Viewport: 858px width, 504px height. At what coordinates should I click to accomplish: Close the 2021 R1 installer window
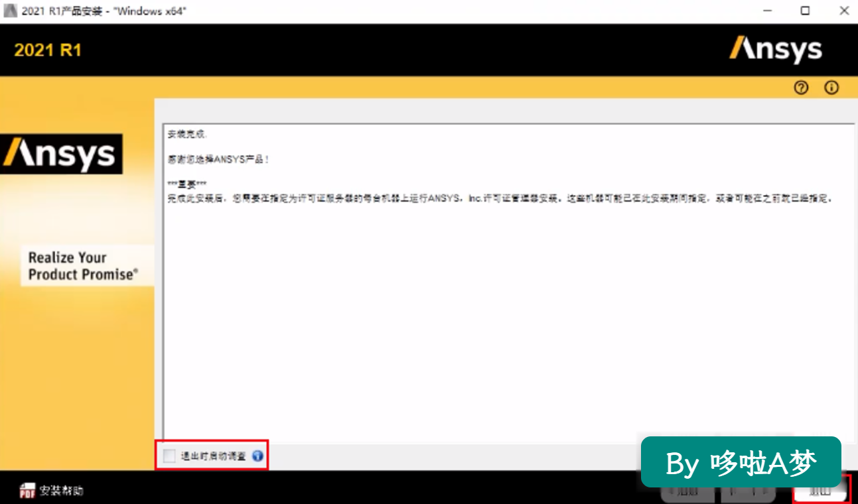click(843, 11)
